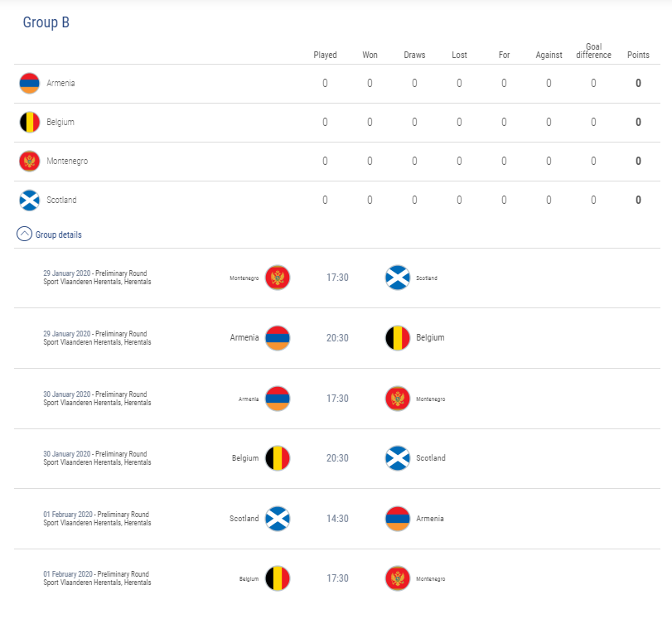672x619 pixels.
Task: Click the Points column header
Action: (x=638, y=55)
